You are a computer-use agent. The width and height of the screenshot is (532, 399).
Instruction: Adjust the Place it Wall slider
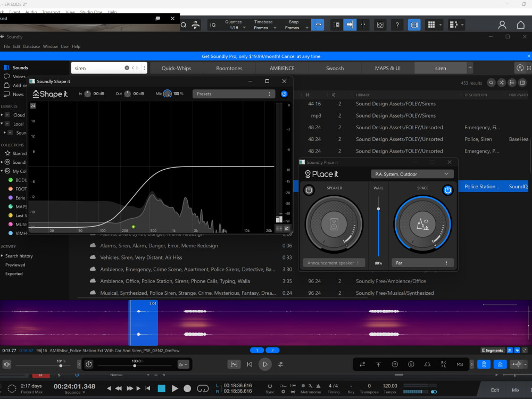(378, 209)
